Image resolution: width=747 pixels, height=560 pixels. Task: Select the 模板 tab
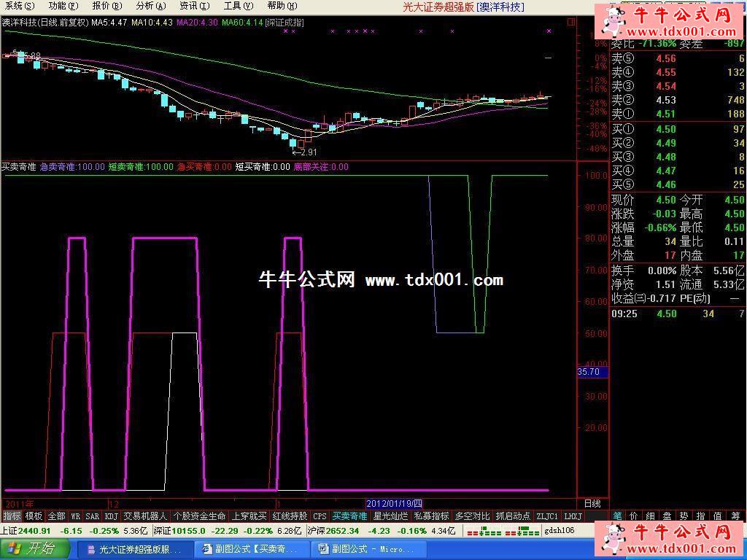(34, 516)
